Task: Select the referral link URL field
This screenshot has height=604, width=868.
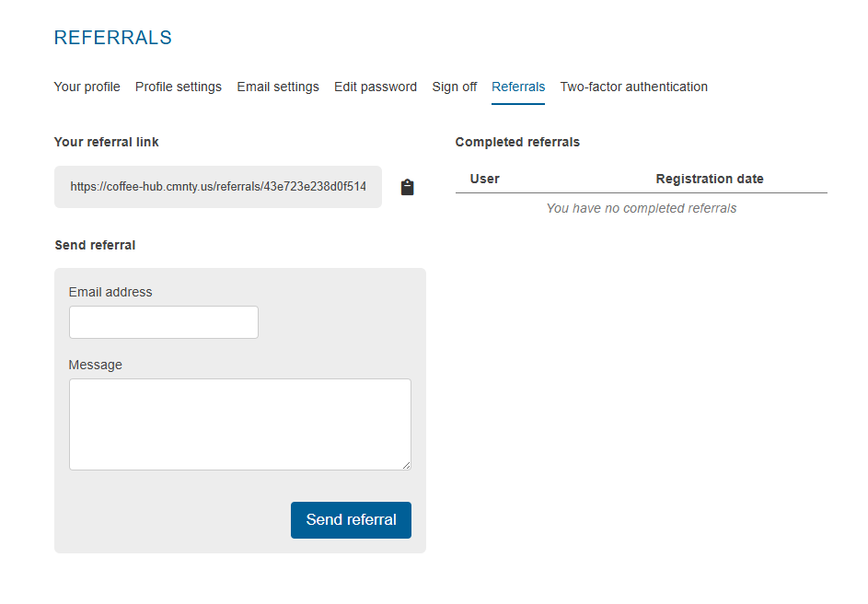Action: click(218, 187)
